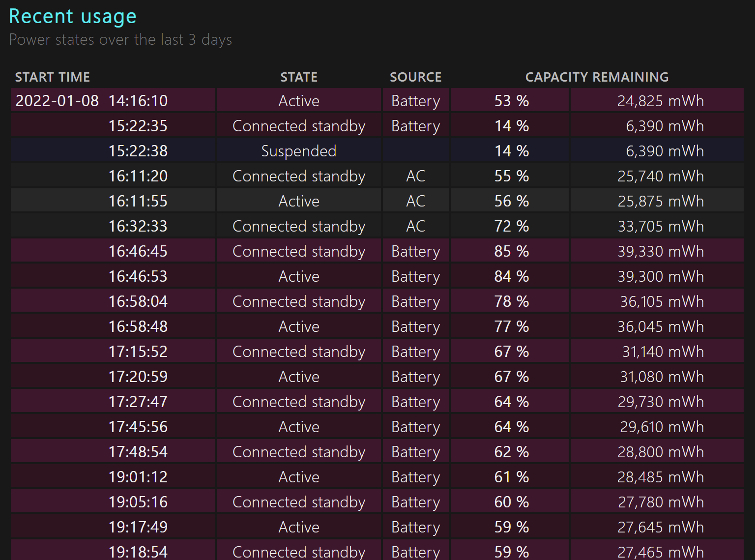Select the STATE column header
This screenshot has height=560, width=755.
(x=299, y=77)
